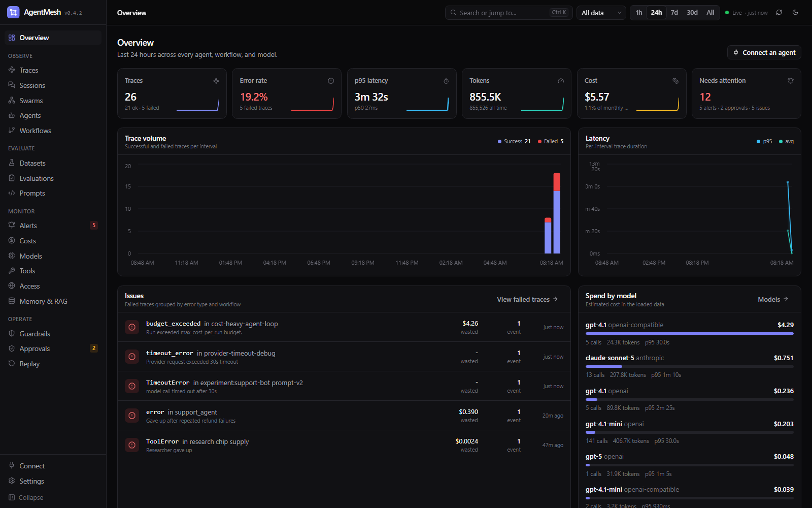This screenshot has height=508, width=812.
Task: Open the Datasets flask icon
Action: 12,163
